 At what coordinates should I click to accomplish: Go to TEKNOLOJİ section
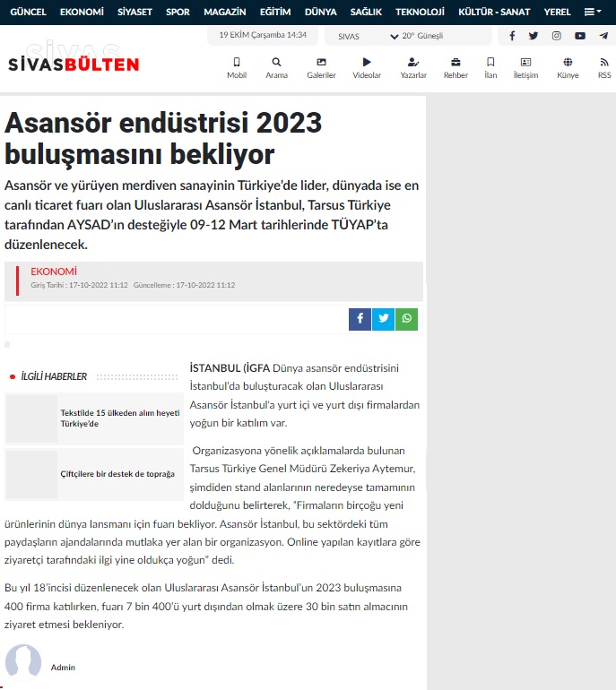click(x=420, y=12)
